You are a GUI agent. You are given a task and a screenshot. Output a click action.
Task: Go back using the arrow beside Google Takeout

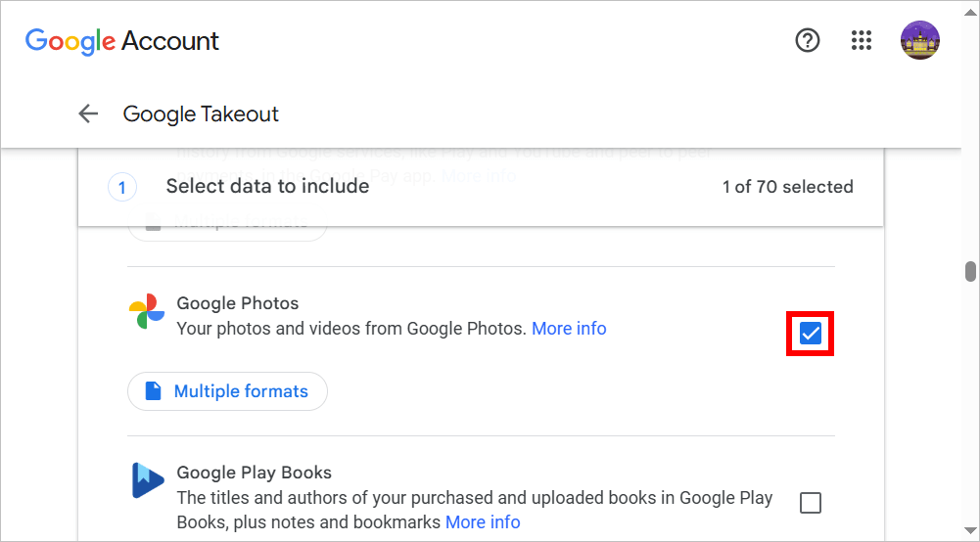tap(89, 113)
